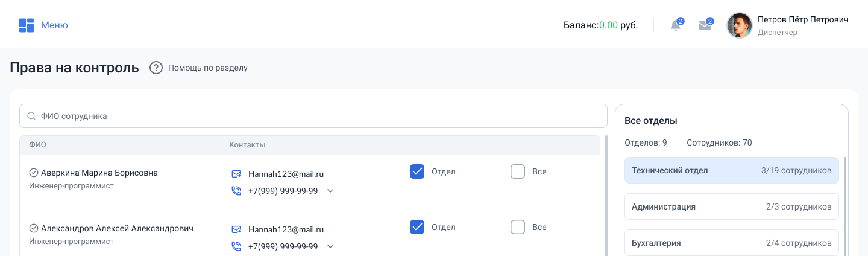This screenshot has height=256, width=868.
Task: Select Бухгалтерия department
Action: [731, 243]
